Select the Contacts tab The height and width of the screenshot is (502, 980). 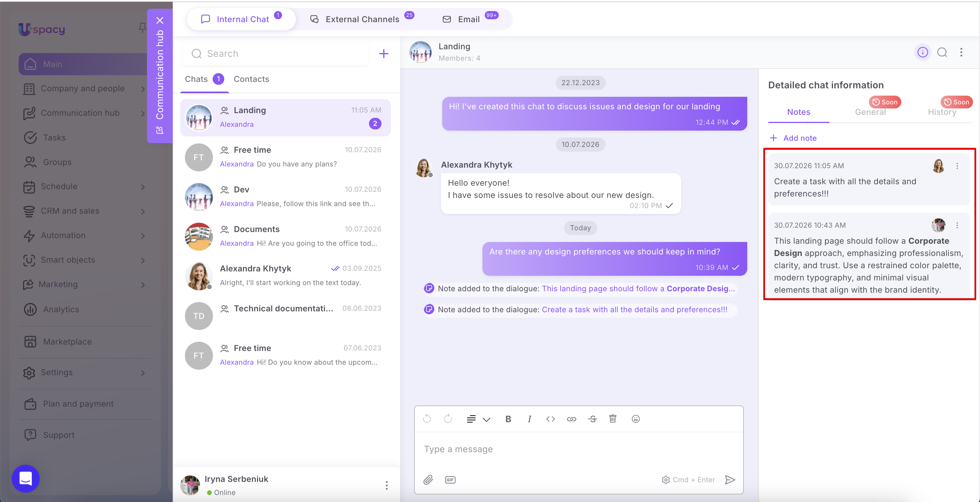(251, 79)
